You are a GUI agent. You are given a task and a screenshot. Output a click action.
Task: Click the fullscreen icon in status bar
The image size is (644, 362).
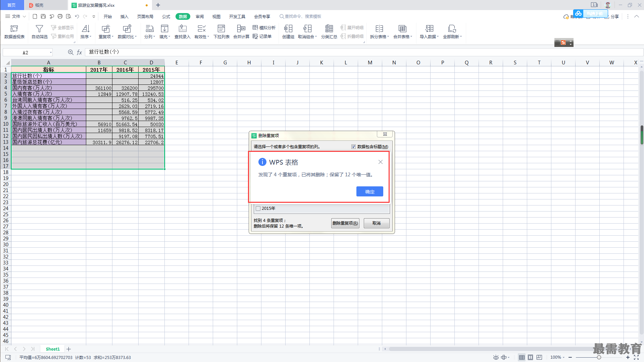coord(636,357)
